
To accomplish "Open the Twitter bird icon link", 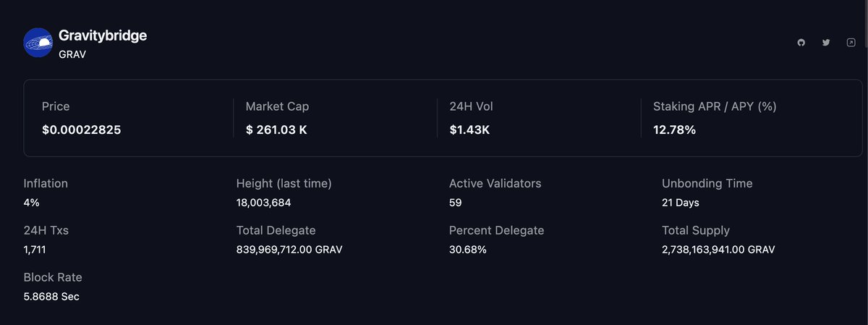I will pos(826,43).
